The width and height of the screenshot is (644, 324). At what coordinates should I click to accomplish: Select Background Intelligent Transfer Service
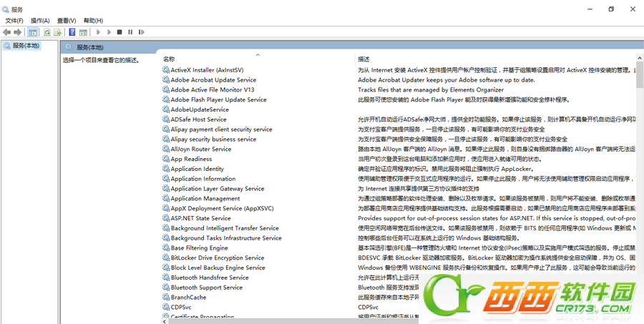tap(225, 228)
